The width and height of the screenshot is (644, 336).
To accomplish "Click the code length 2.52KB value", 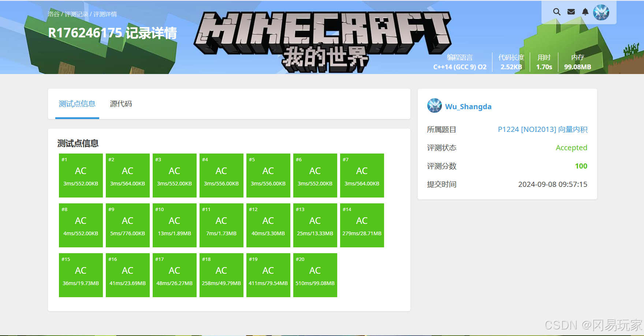I will [x=511, y=67].
